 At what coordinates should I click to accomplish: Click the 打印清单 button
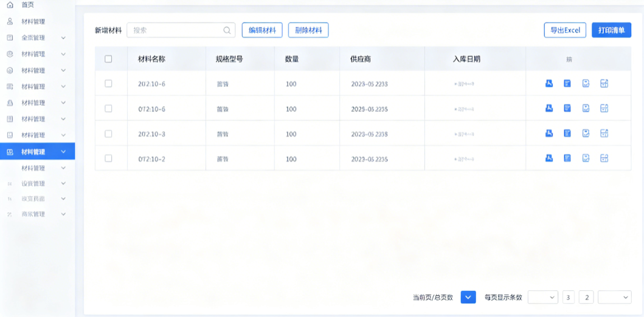click(612, 30)
